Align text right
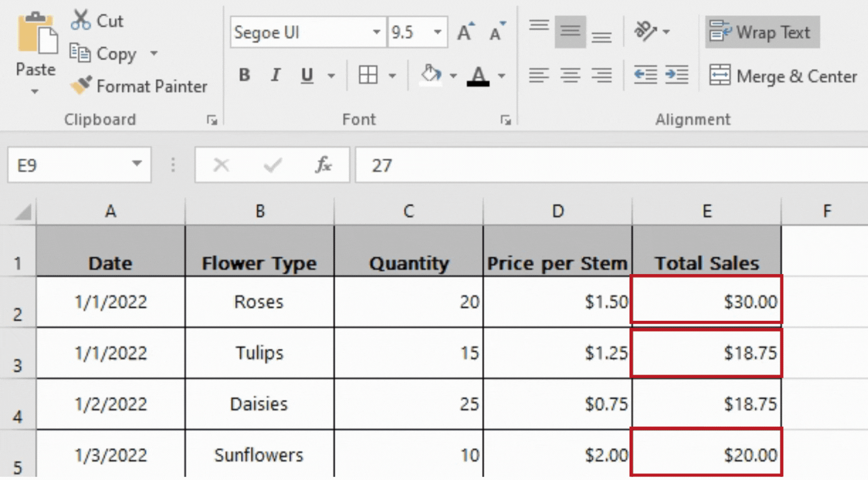Viewport: 868px width, 480px height. coord(601,75)
